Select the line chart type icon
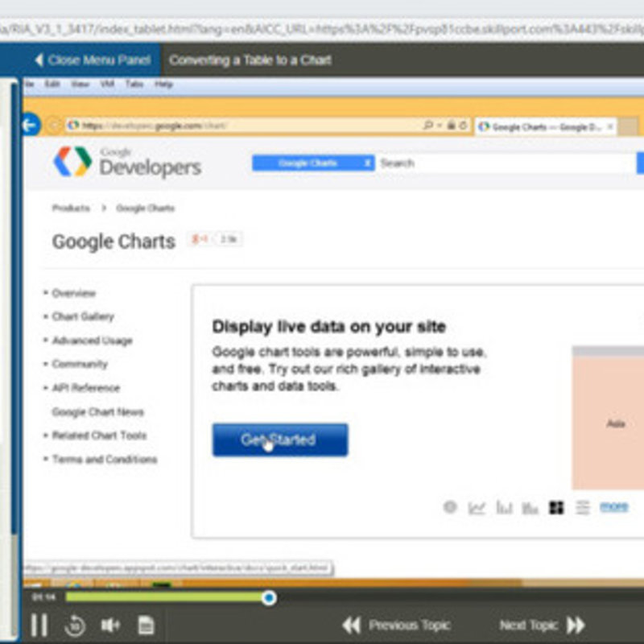The image size is (644, 644). click(x=477, y=507)
